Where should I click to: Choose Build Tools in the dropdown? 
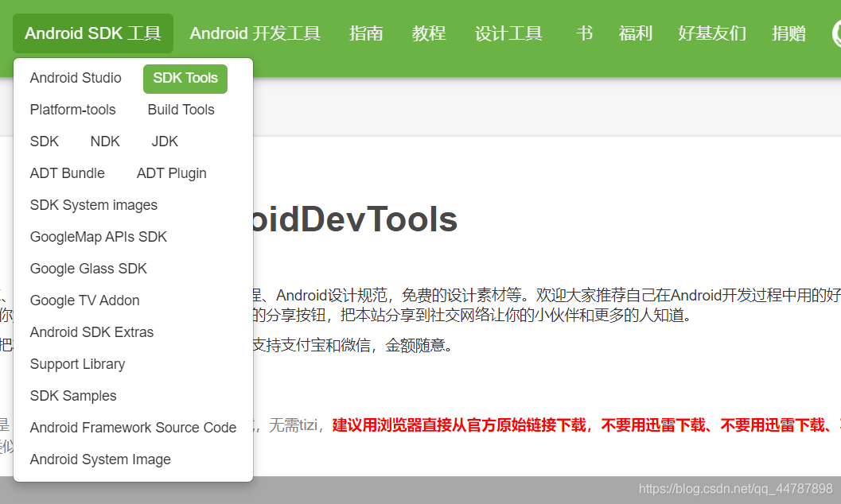181,110
